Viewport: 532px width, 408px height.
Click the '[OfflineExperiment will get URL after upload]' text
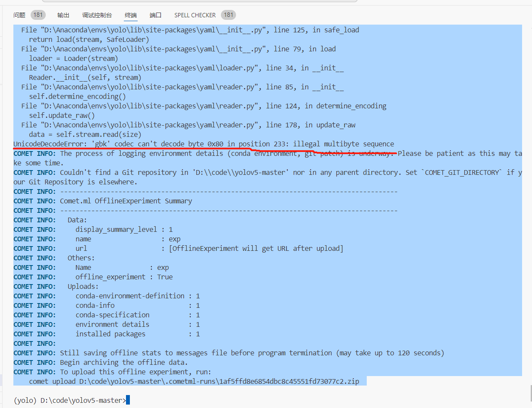coord(256,248)
